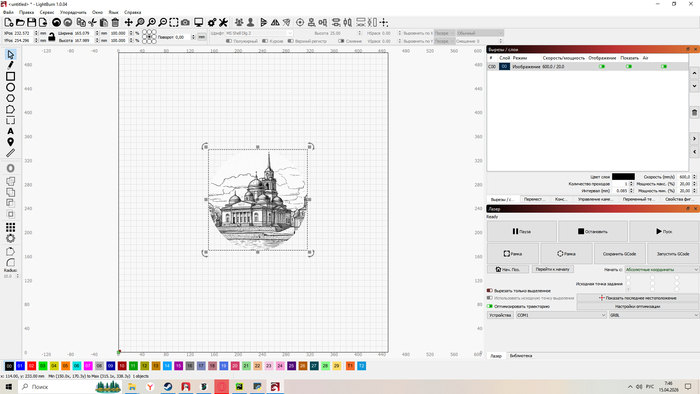700x394 pixels.
Task: Click the Ширина width input field
Action: (x=83, y=33)
